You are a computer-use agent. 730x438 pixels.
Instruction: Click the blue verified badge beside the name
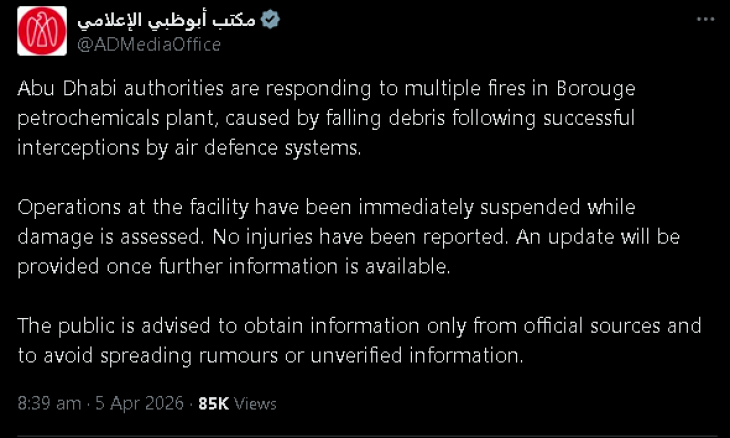270,20
